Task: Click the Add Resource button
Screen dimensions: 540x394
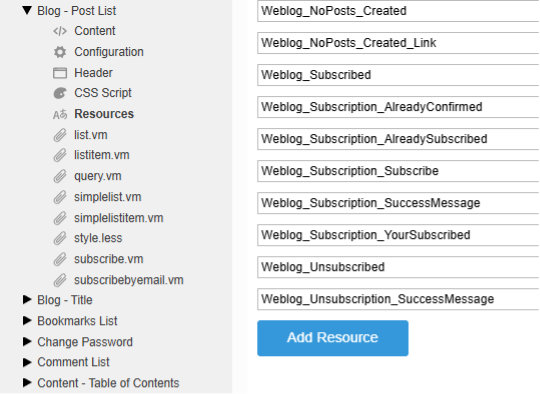Action: point(333,338)
